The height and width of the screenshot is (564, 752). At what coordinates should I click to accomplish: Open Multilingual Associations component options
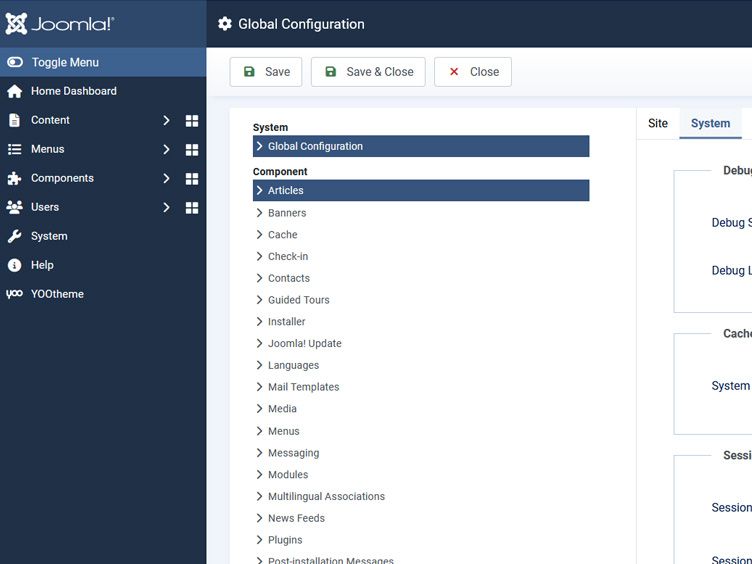[x=326, y=496]
